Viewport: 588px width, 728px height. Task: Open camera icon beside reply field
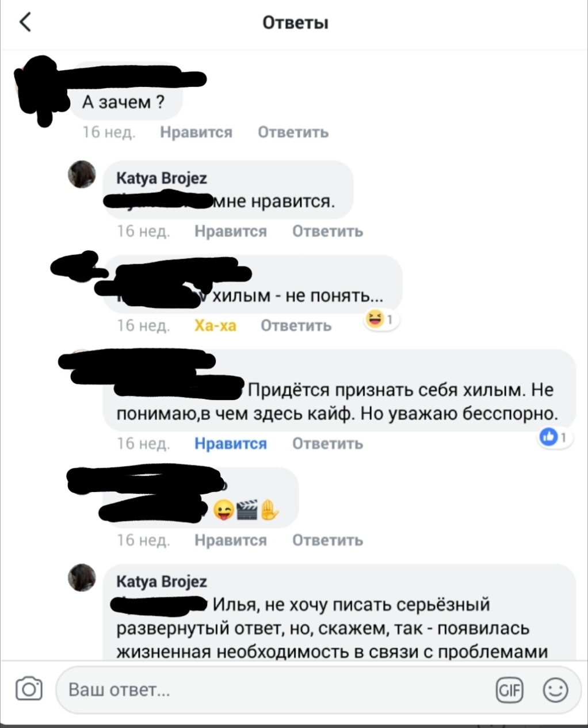tap(29, 689)
